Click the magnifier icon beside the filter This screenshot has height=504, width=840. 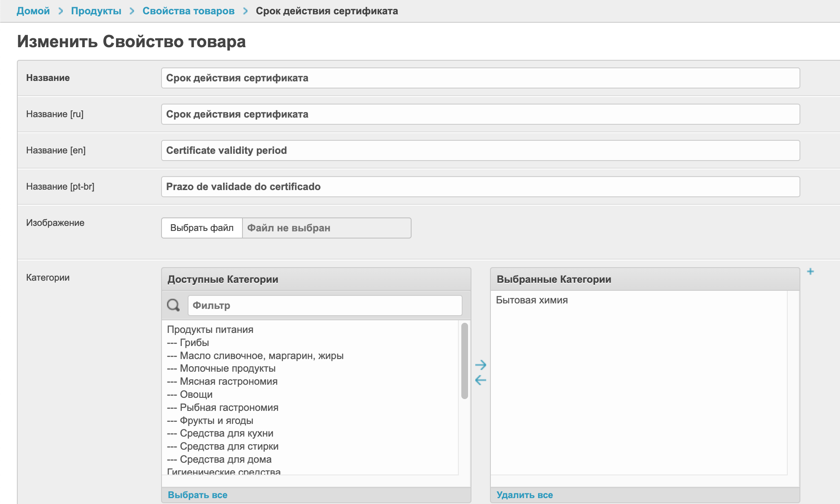click(173, 305)
